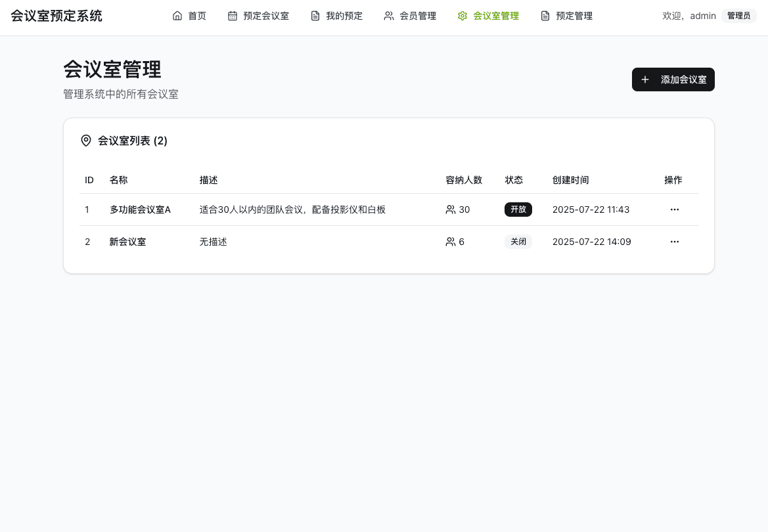This screenshot has height=532, width=768.
Task: Open actions menu for 新会议室 row
Action: (x=675, y=242)
